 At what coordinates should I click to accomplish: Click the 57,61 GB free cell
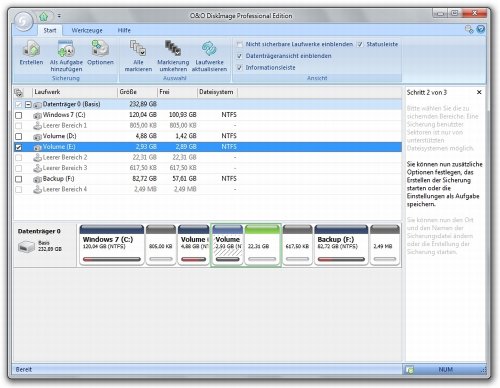pyautogui.click(x=183, y=179)
